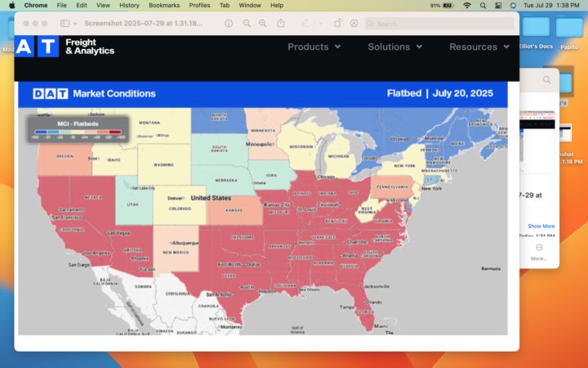The height and width of the screenshot is (368, 588).
Task: Launch Siri from the menu bar
Action: point(513,5)
